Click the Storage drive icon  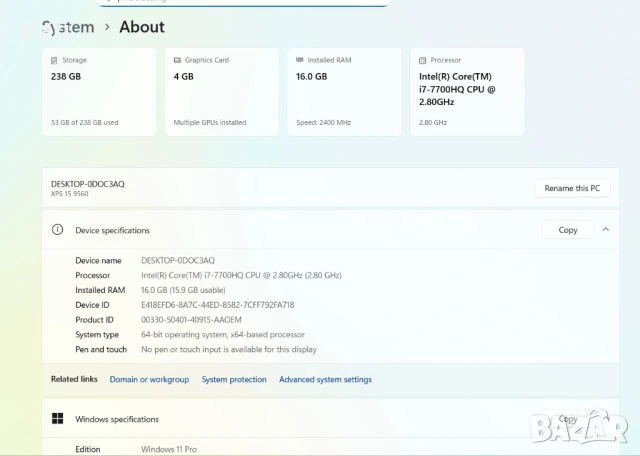[54, 60]
